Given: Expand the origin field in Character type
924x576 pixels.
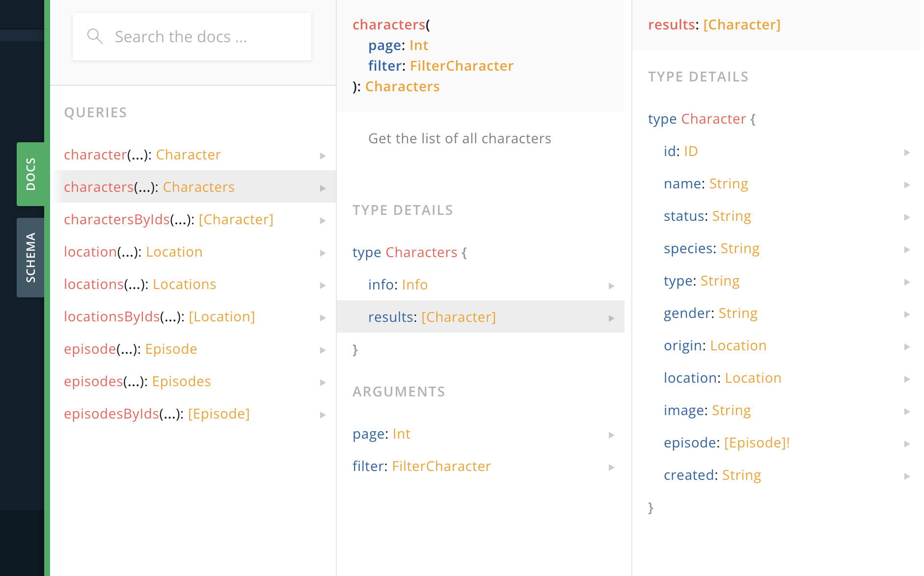Looking at the screenshot, I should click(906, 346).
